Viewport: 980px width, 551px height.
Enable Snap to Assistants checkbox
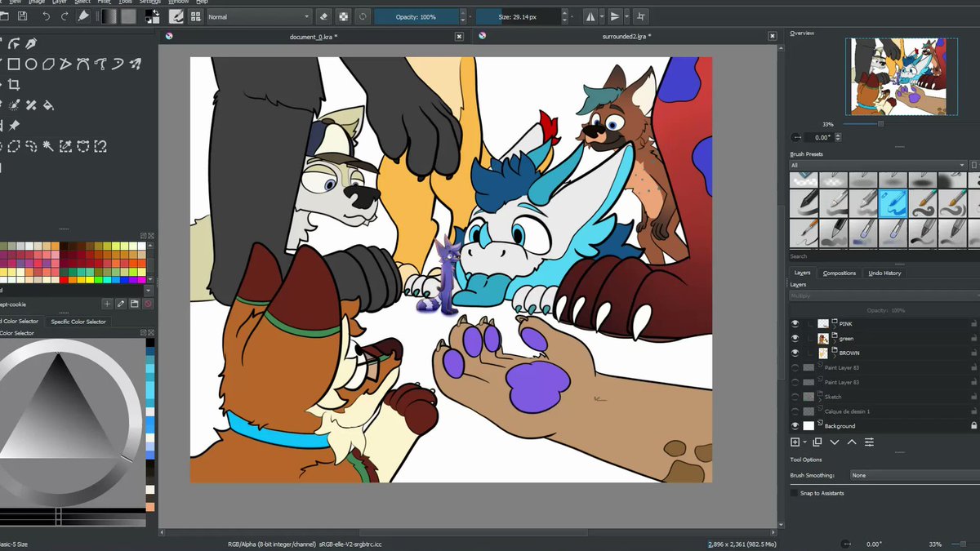(x=795, y=493)
